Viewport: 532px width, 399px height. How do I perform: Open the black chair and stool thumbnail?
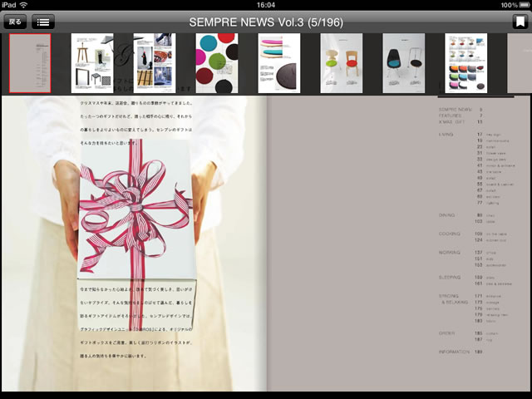pyautogui.click(x=404, y=63)
